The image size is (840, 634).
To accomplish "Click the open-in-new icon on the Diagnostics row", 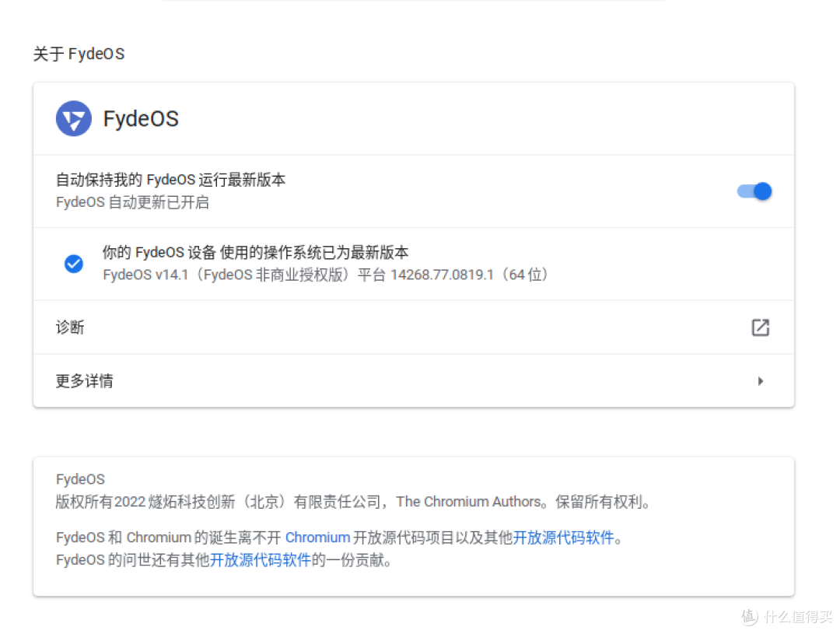I will point(760,327).
